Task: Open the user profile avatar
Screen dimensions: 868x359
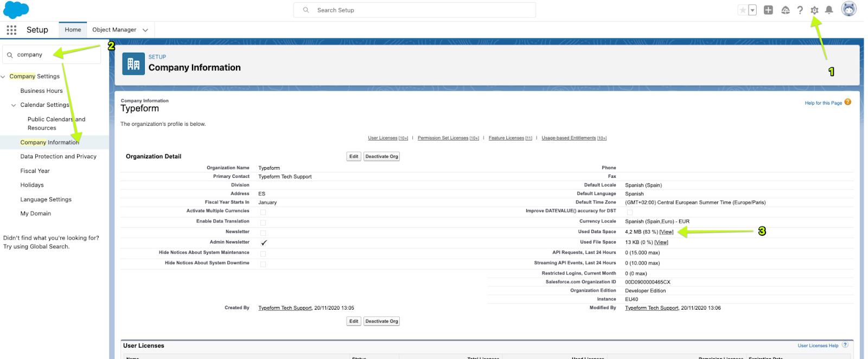Action: (x=848, y=9)
